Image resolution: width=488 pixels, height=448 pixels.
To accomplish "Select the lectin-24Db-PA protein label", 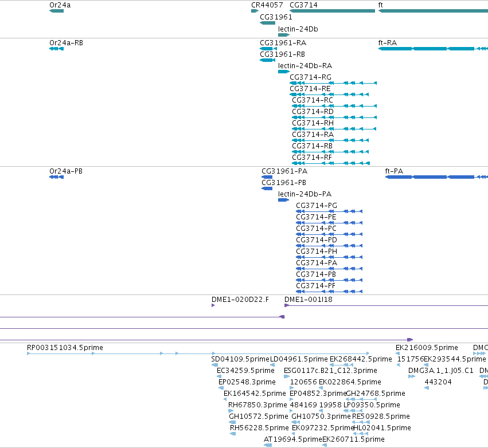I will (304, 194).
